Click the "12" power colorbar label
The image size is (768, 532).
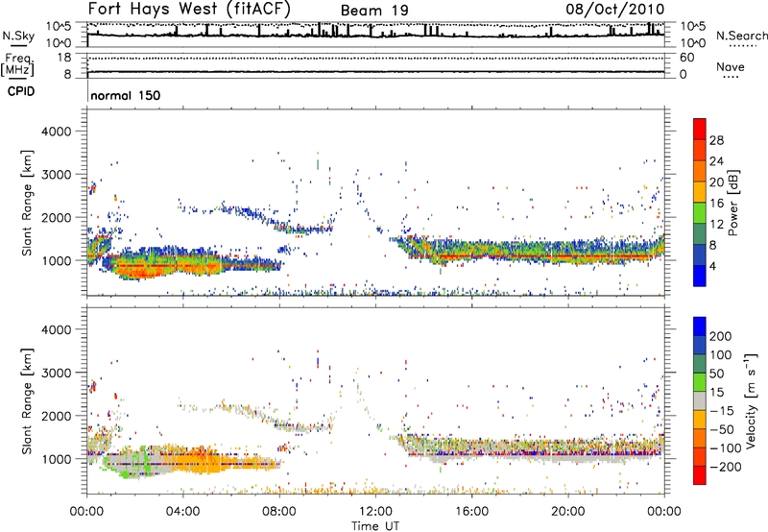coord(716,225)
